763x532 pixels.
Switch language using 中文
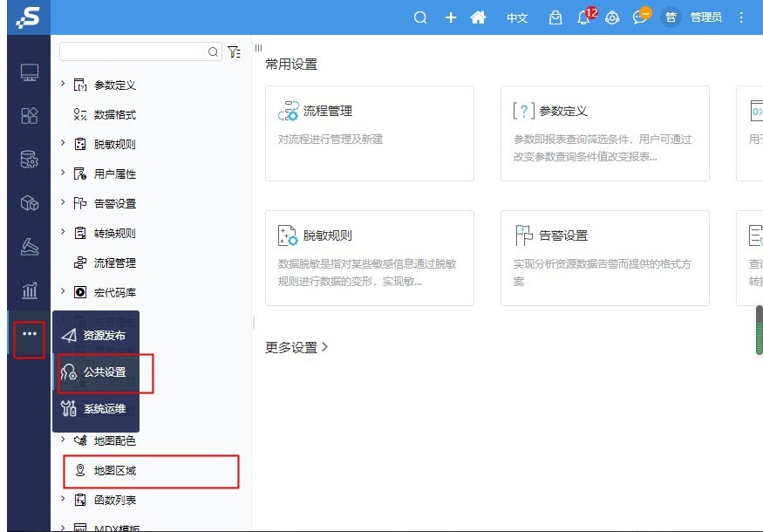517,18
